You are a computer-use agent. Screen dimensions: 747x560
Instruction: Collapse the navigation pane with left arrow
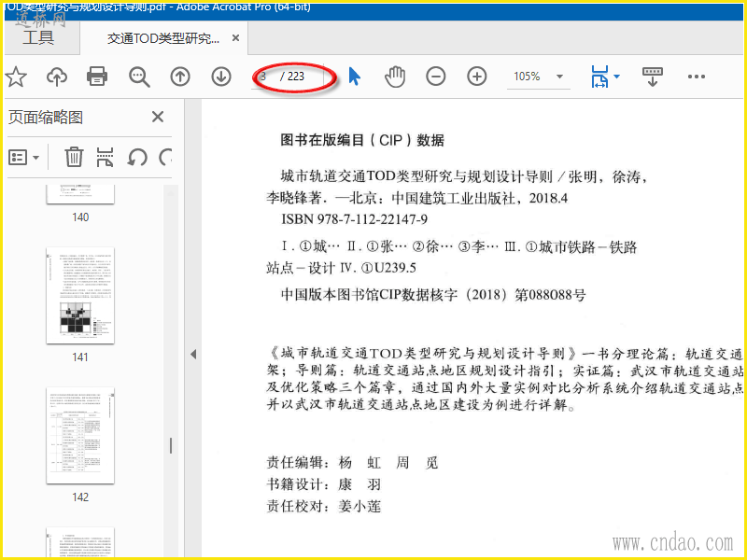193,354
